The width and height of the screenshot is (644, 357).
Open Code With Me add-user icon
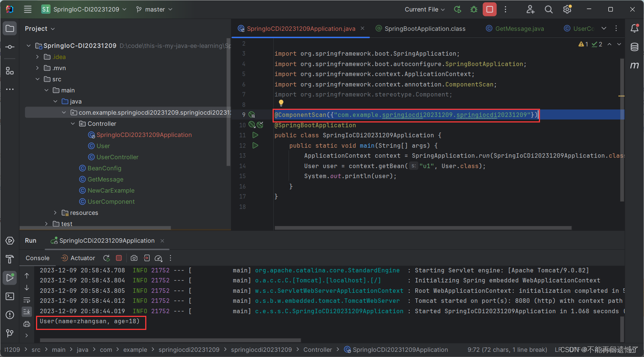point(530,9)
